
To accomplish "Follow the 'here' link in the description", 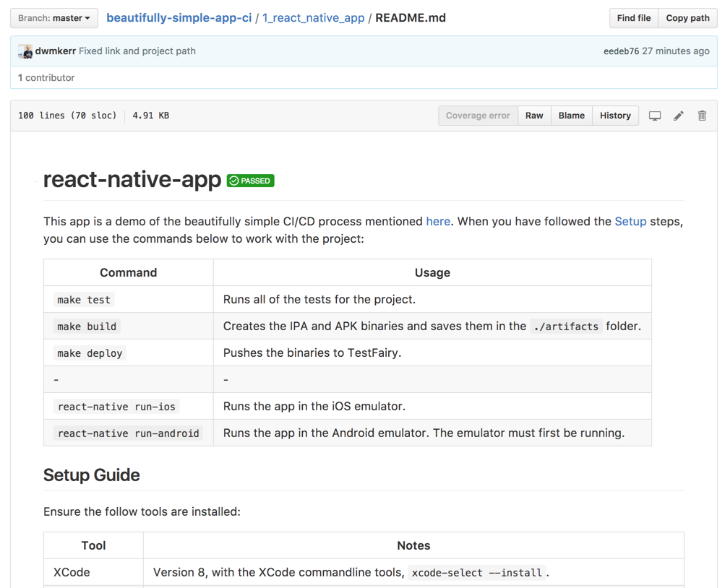I will (438, 221).
